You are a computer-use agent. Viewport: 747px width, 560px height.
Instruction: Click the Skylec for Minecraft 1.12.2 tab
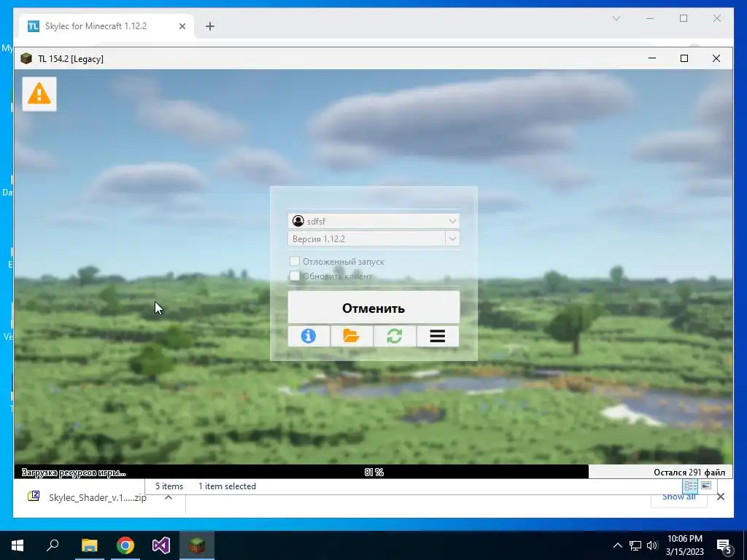coord(107,26)
